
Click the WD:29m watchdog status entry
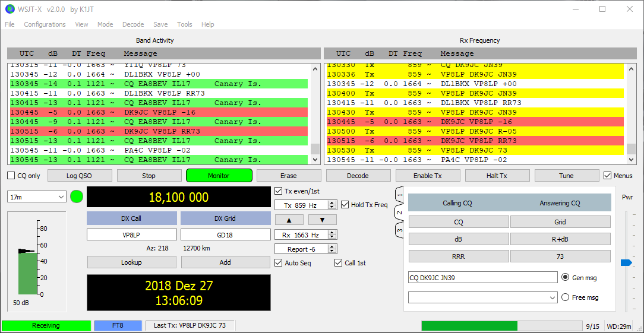tap(619, 326)
